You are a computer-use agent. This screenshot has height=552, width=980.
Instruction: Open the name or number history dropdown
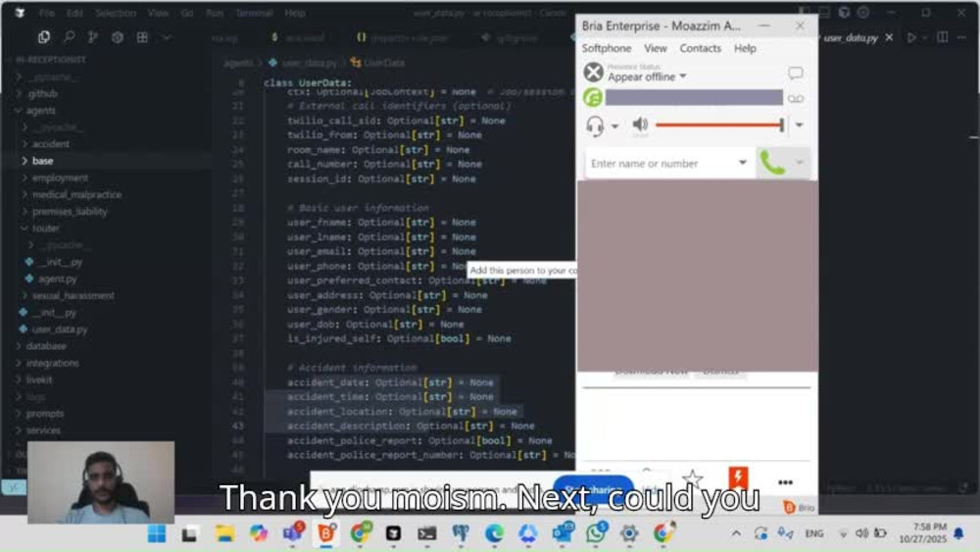[743, 163]
